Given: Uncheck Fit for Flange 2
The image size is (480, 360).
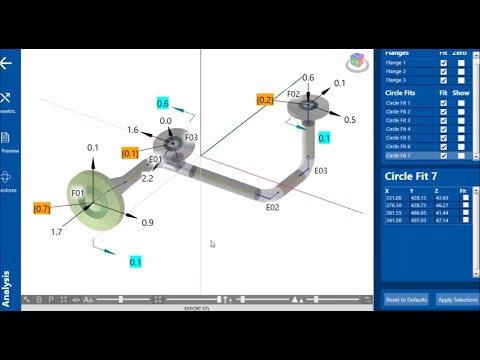Looking at the screenshot, I should (443, 71).
